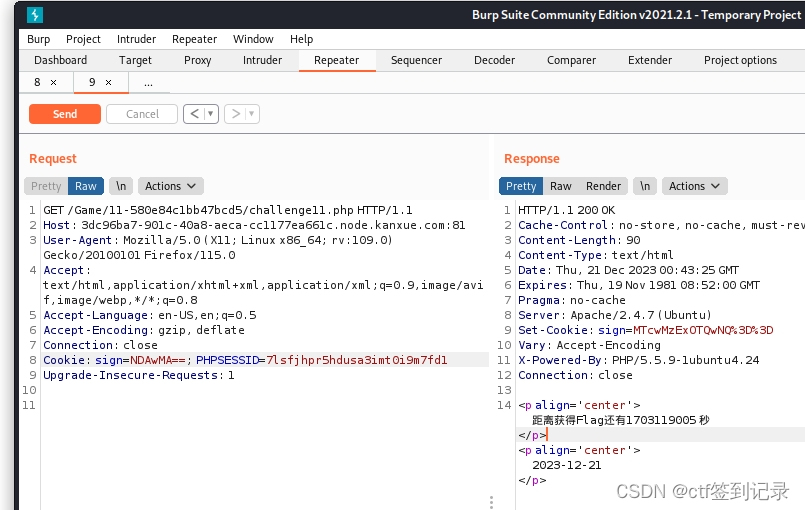Open the Burp menu
Viewport: 805px width, 510px height.
tap(39, 39)
